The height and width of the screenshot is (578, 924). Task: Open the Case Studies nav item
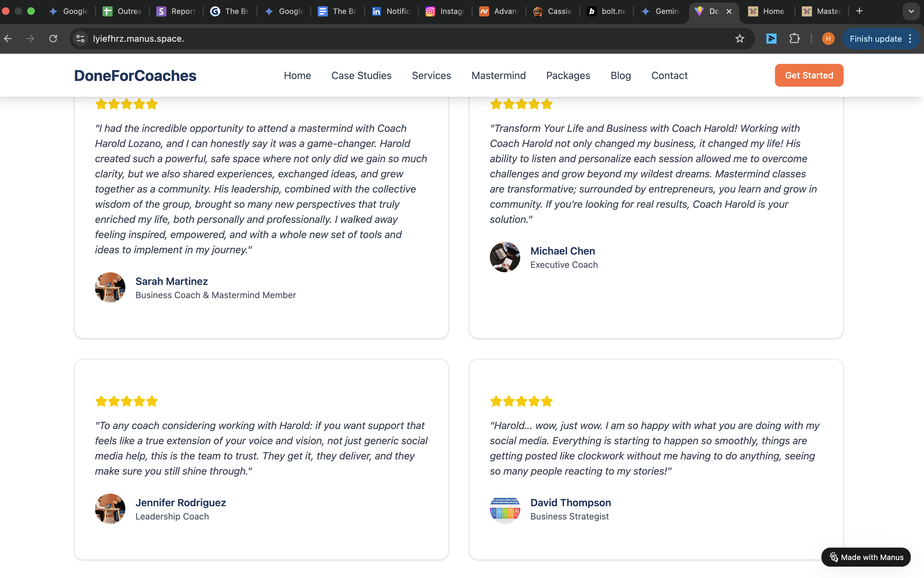coord(361,75)
